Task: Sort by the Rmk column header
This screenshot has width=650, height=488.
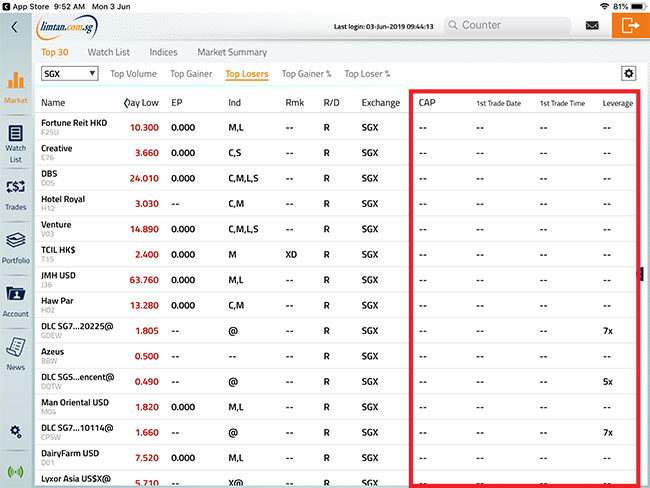Action: click(x=294, y=103)
